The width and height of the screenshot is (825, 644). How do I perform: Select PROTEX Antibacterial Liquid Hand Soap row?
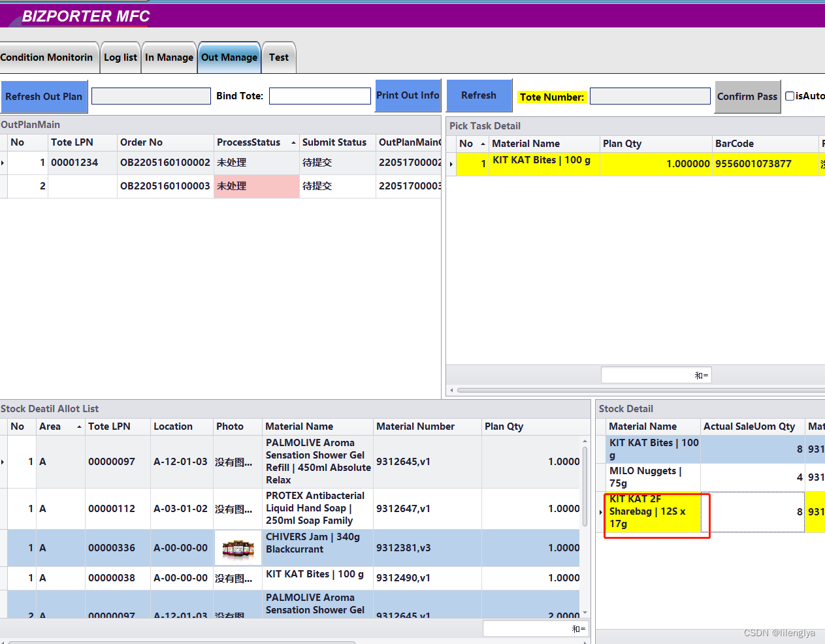pyautogui.click(x=290, y=509)
